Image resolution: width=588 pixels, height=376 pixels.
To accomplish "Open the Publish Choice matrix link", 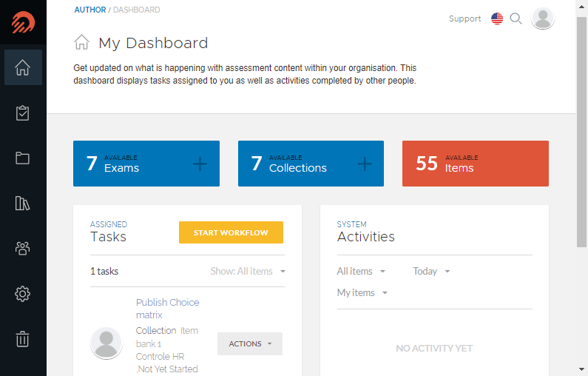I will 168,309.
